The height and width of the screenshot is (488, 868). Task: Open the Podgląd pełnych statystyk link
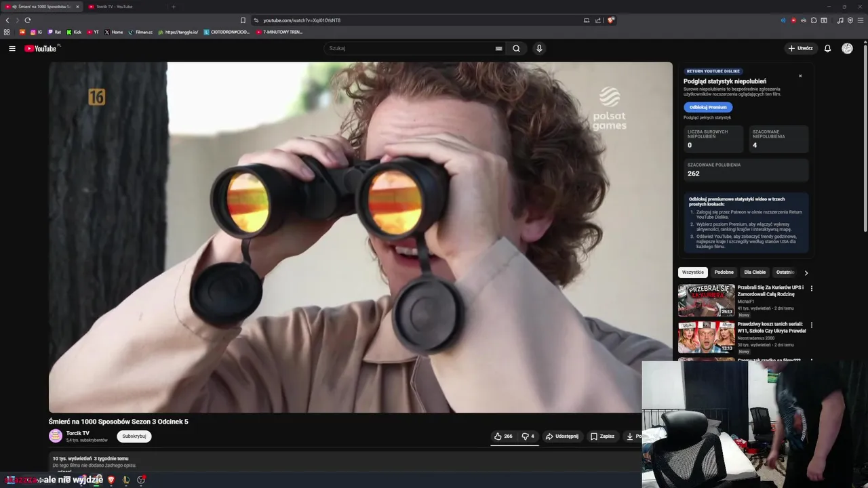pyautogui.click(x=707, y=118)
